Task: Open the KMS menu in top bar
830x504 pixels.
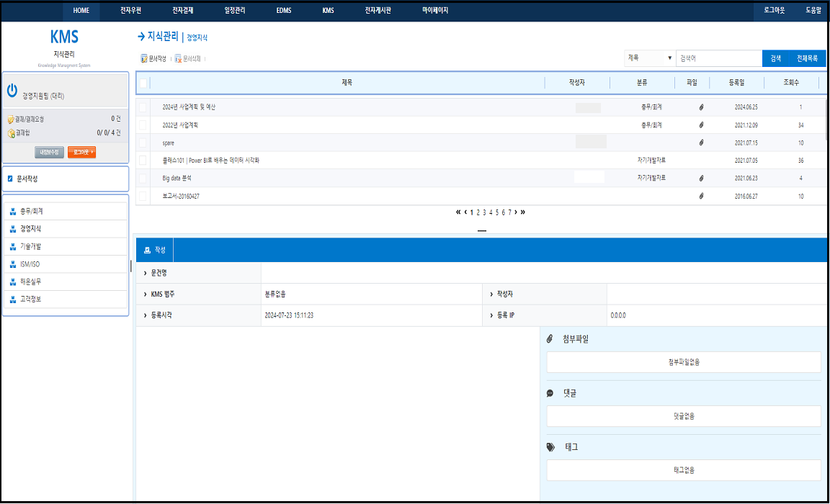Action: tap(329, 11)
